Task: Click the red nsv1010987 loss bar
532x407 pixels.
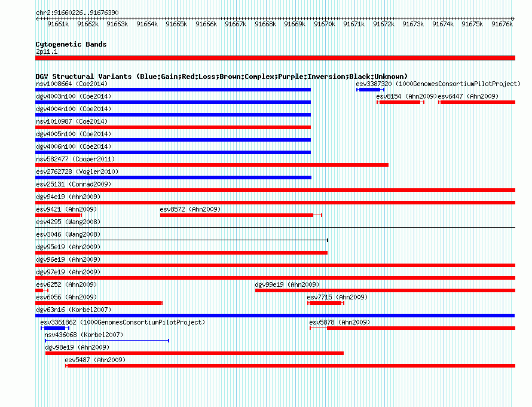Action: click(173, 127)
